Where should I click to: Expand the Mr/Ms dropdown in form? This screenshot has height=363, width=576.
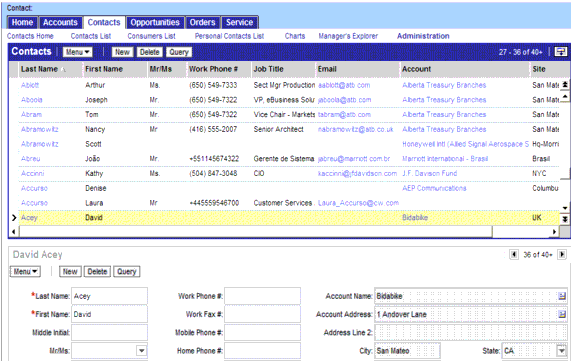tap(141, 351)
